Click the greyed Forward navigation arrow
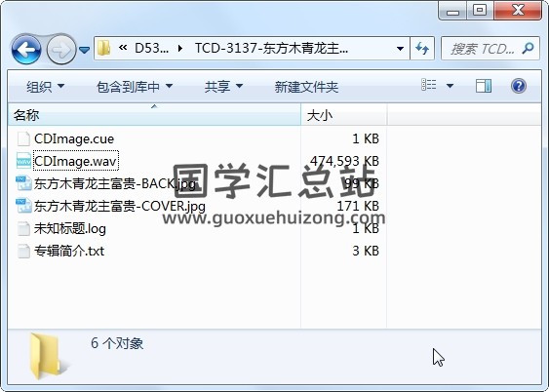Screen dimensions: 549x392 pos(61,50)
